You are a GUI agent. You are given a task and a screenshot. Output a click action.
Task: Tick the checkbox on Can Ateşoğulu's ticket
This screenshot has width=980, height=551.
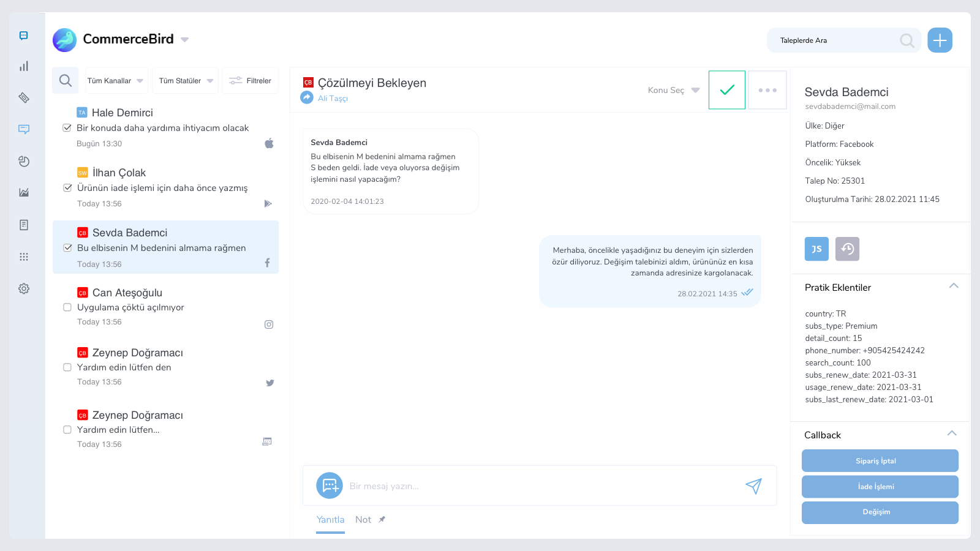coord(67,307)
